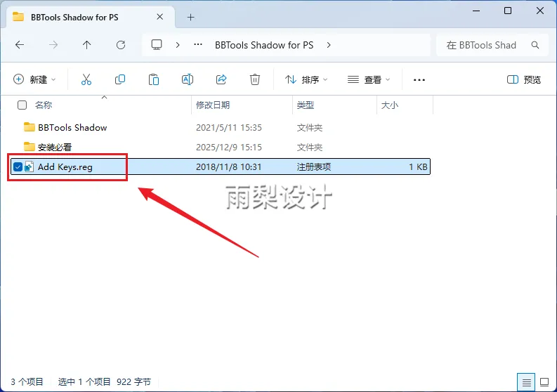Viewport: 557px width, 392px height.
Task: Click the 1 KB size cell
Action: [418, 166]
